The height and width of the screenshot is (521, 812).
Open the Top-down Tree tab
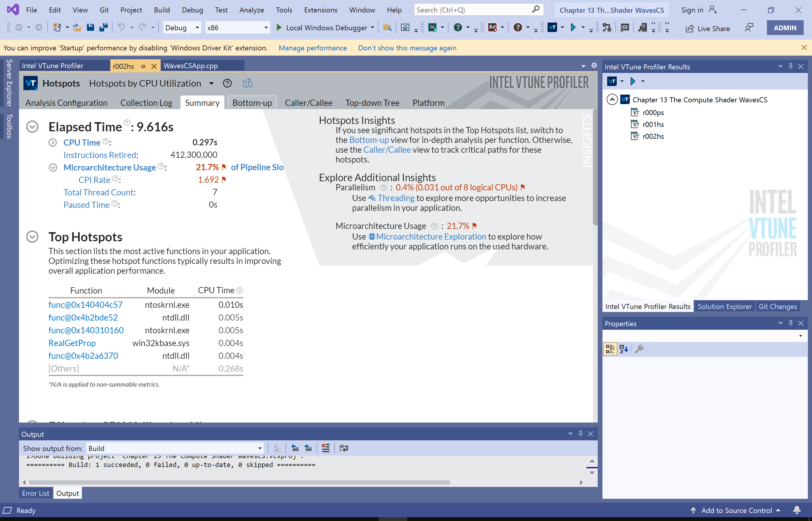pyautogui.click(x=372, y=103)
